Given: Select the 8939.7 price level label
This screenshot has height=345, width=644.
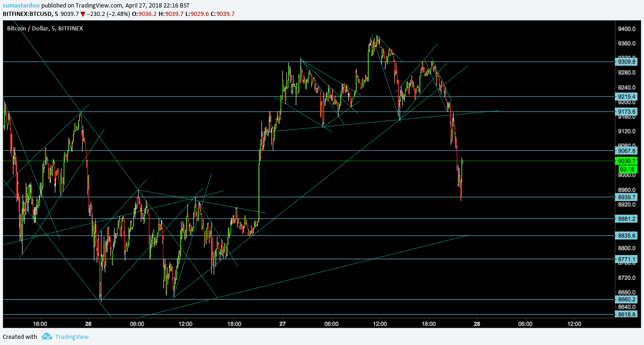Looking at the screenshot, I should (626, 197).
